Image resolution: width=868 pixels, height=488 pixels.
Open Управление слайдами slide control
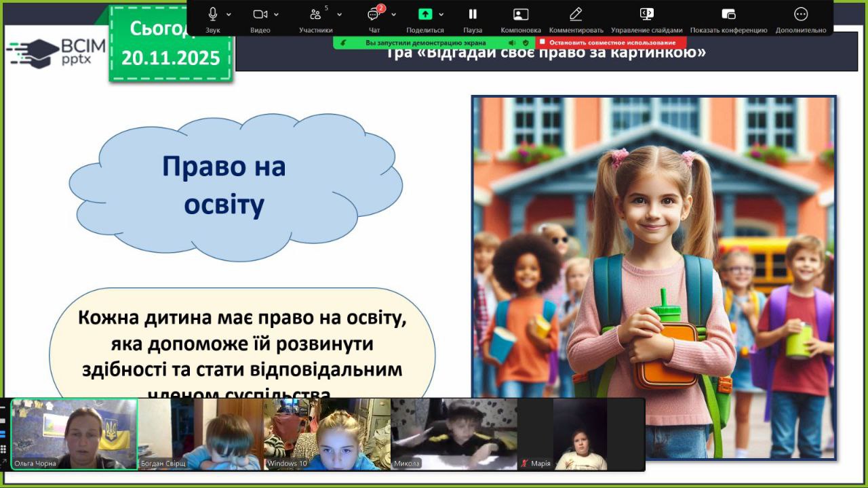coord(646,14)
